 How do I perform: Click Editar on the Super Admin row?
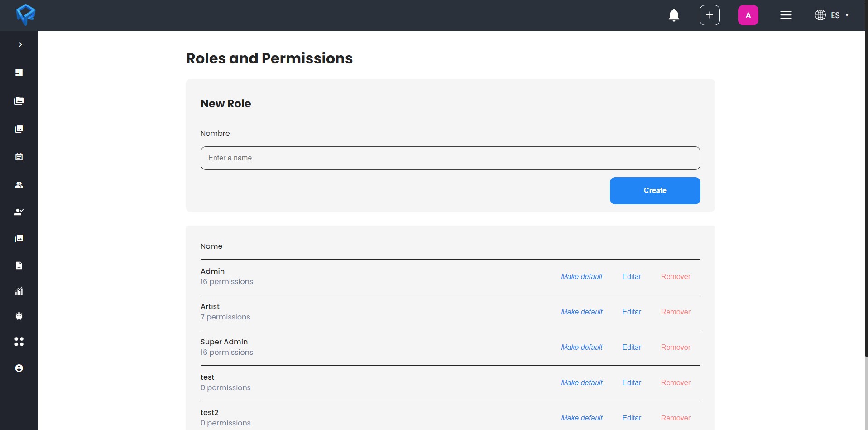click(632, 347)
